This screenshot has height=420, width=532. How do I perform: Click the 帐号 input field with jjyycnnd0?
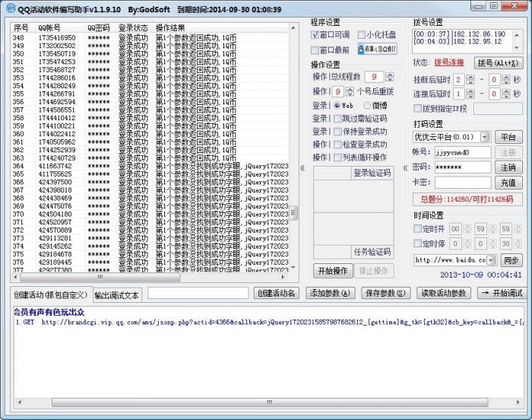coord(463,152)
